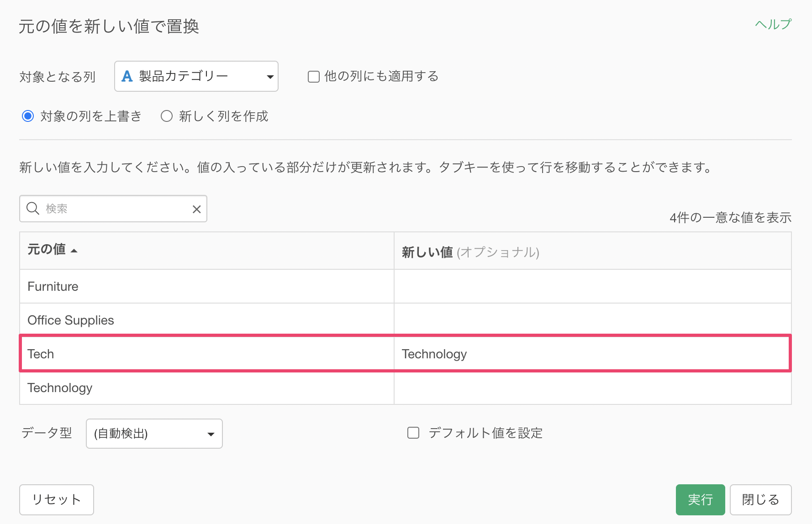Edit new value for Technology row
Image resolution: width=812 pixels, height=524 pixels.
pyautogui.click(x=592, y=388)
